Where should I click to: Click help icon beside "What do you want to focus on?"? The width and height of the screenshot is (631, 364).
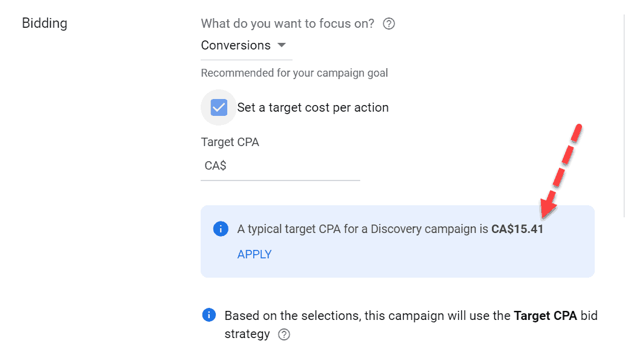(x=389, y=24)
